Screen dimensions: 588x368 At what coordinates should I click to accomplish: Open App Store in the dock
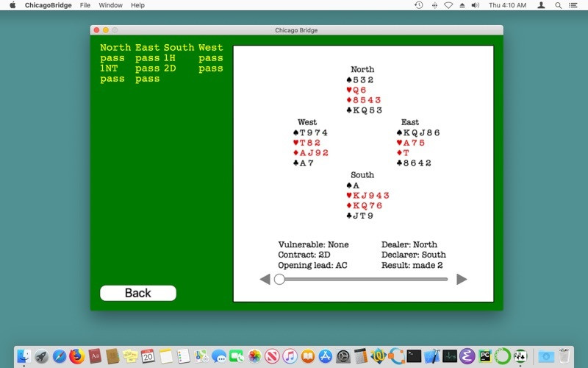[x=325, y=356]
